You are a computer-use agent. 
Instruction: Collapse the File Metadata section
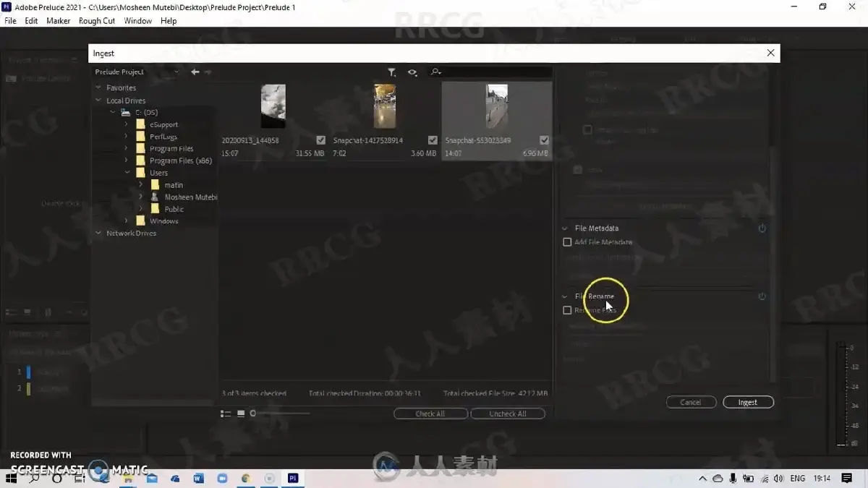[565, 228]
